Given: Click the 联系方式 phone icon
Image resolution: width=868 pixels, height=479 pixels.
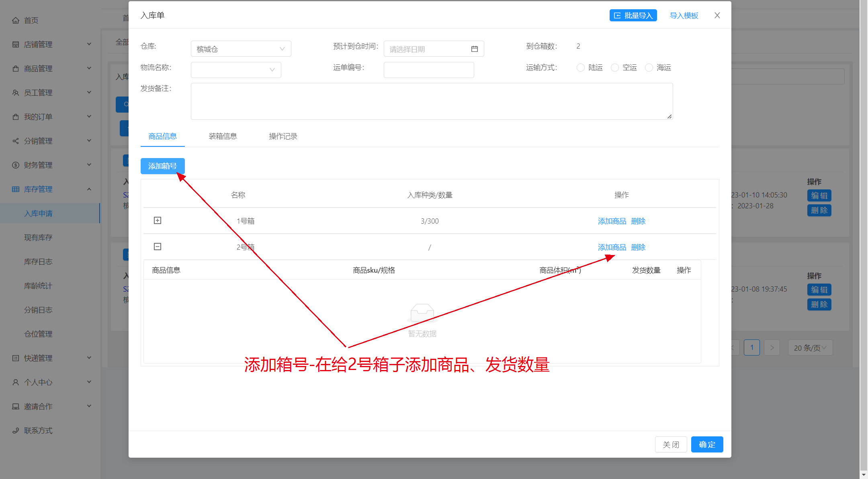Looking at the screenshot, I should [x=16, y=431].
